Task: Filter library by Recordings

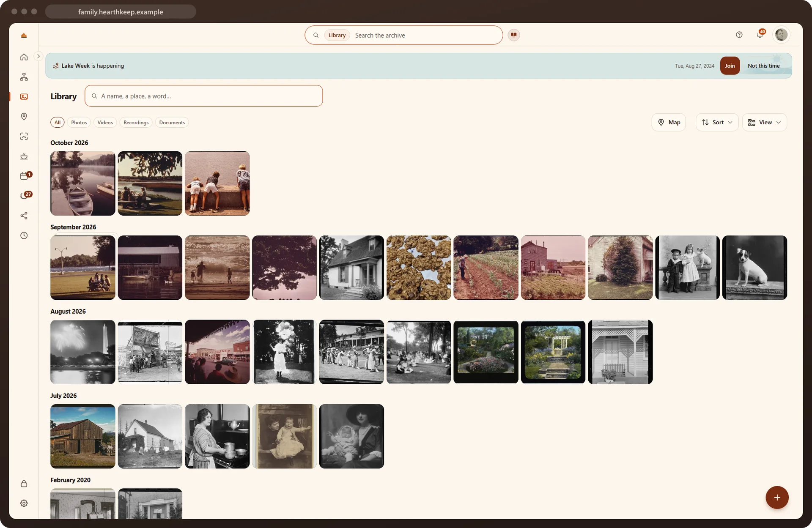Action: click(x=136, y=123)
